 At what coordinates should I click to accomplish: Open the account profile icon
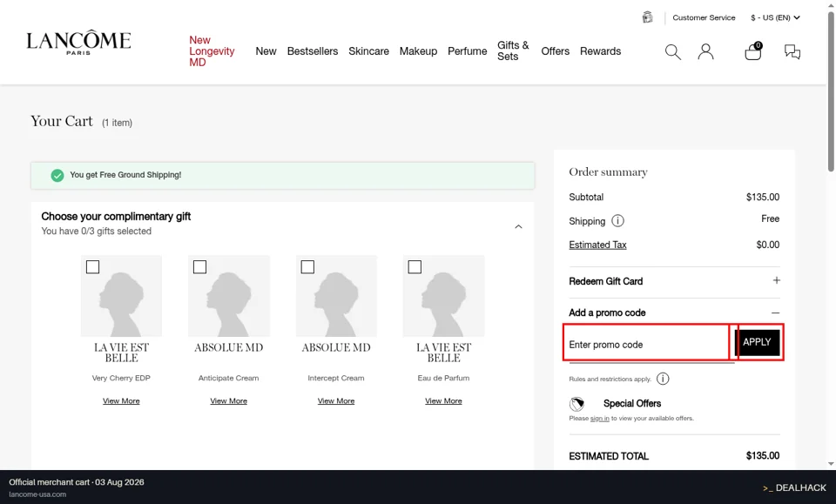(706, 51)
